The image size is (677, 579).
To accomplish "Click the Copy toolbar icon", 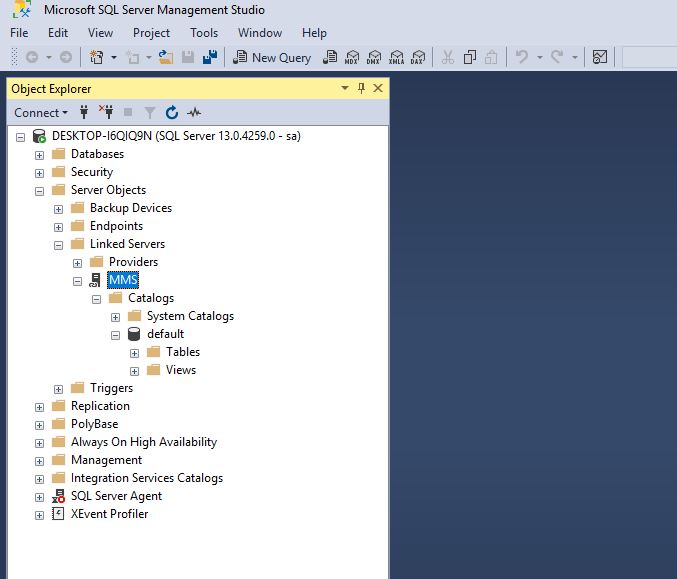I will (x=470, y=57).
